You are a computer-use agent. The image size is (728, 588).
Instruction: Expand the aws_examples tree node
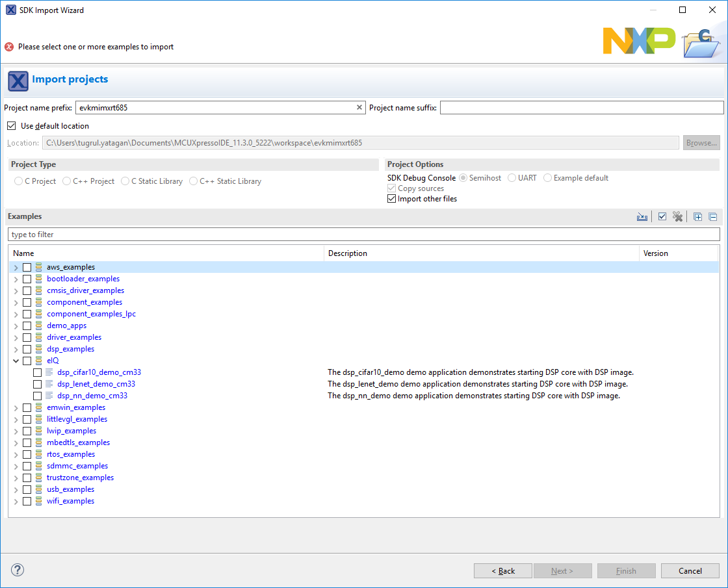tap(15, 267)
